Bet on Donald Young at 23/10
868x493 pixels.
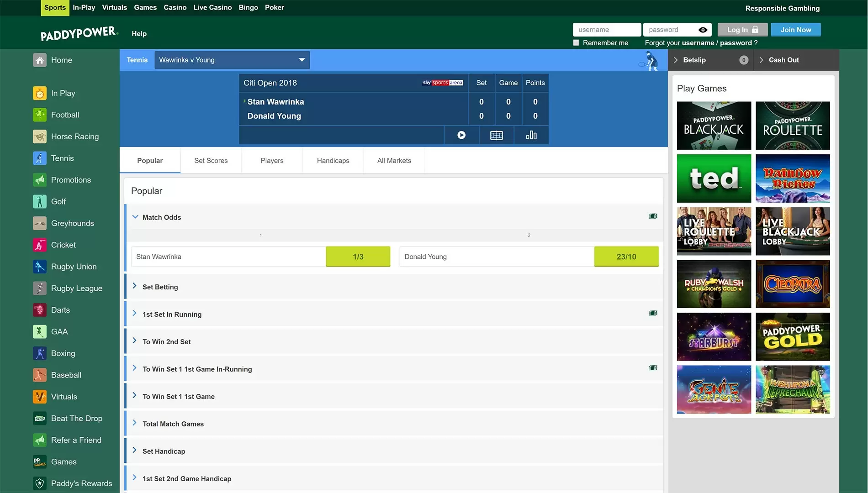pos(626,257)
